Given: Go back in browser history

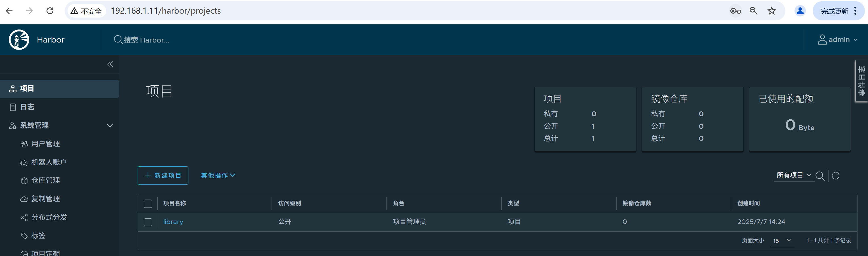Looking at the screenshot, I should [9, 11].
